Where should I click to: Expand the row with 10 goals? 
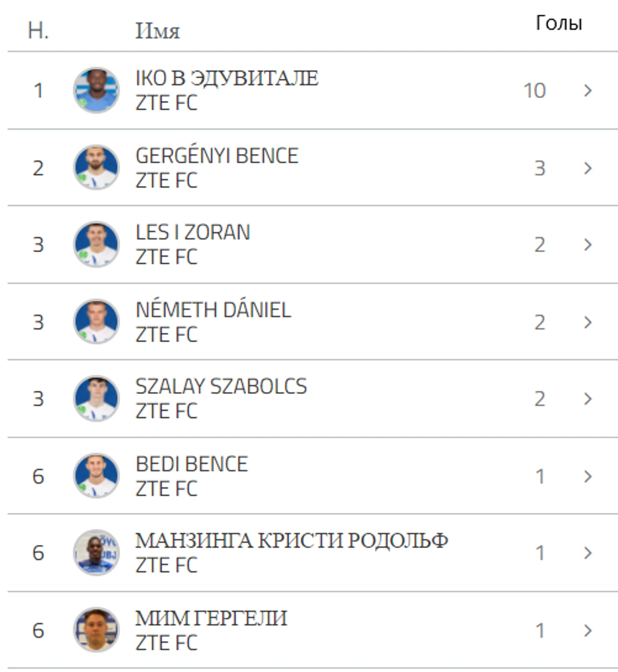[x=588, y=90]
